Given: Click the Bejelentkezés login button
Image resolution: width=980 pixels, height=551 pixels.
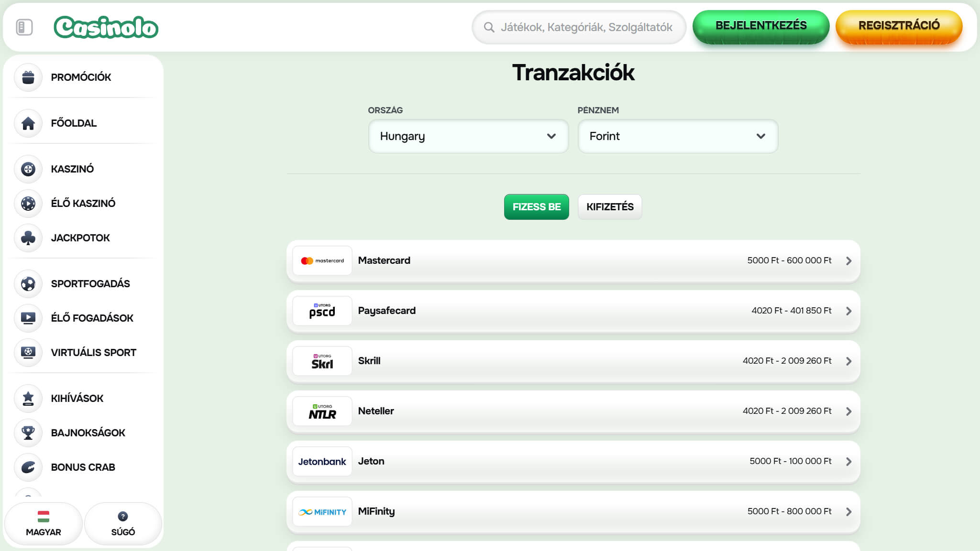Looking at the screenshot, I should 761,27.
